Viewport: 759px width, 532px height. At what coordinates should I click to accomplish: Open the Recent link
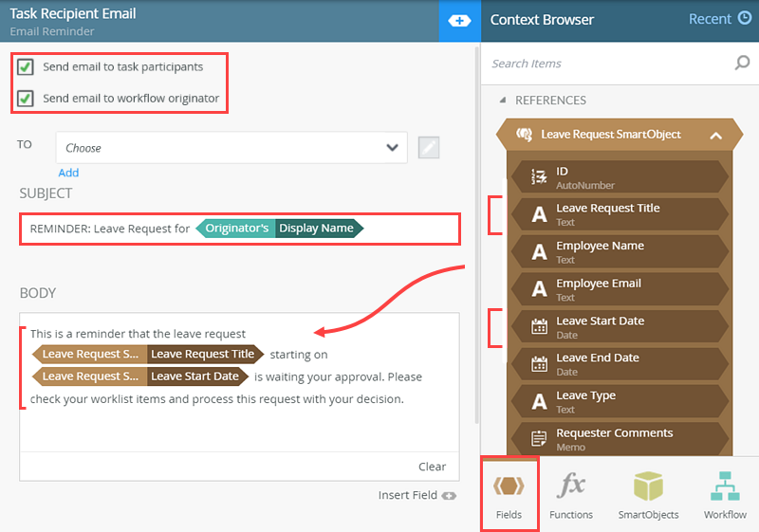[x=710, y=19]
